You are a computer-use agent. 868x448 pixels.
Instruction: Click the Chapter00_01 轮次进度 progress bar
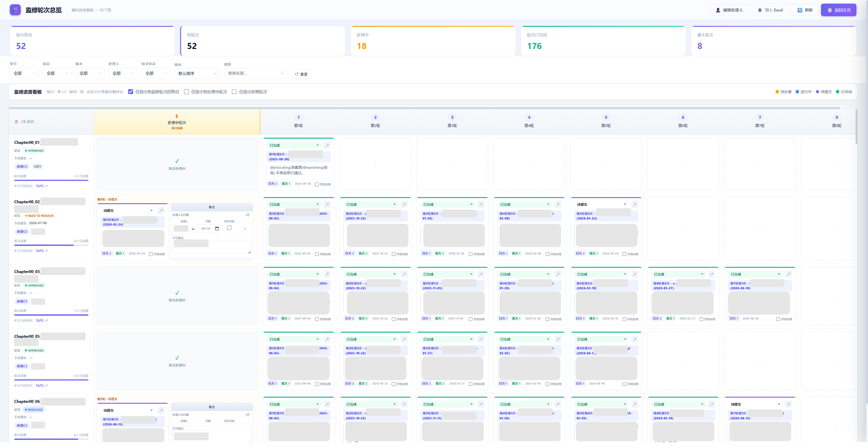point(51,180)
